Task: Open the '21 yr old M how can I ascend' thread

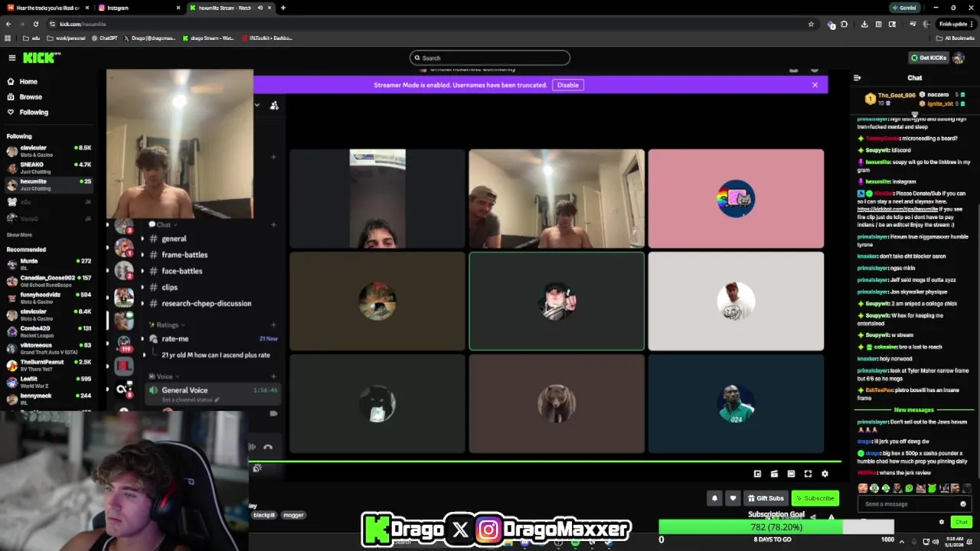Action: [x=215, y=355]
